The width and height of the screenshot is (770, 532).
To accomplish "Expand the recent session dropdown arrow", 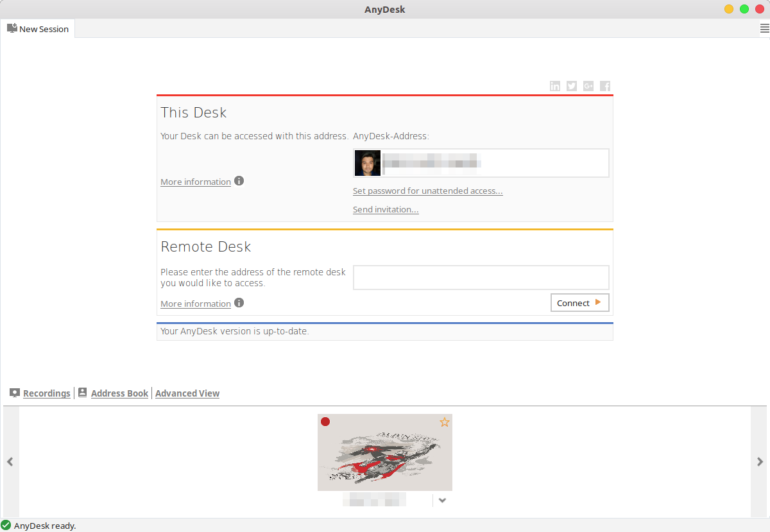I will (x=442, y=500).
